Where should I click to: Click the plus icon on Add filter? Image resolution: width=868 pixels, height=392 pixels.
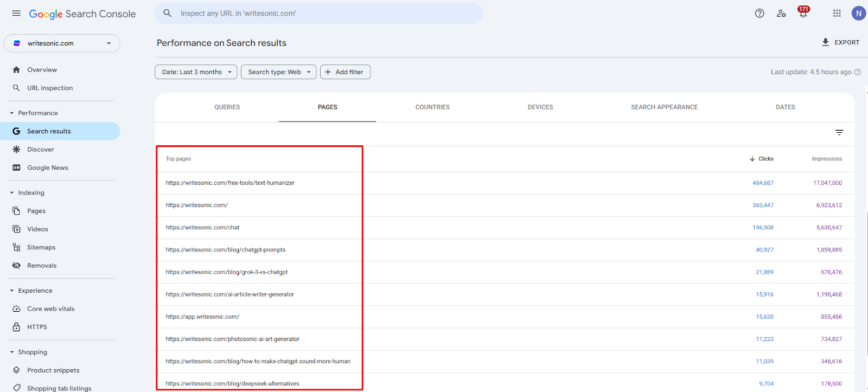click(x=328, y=72)
